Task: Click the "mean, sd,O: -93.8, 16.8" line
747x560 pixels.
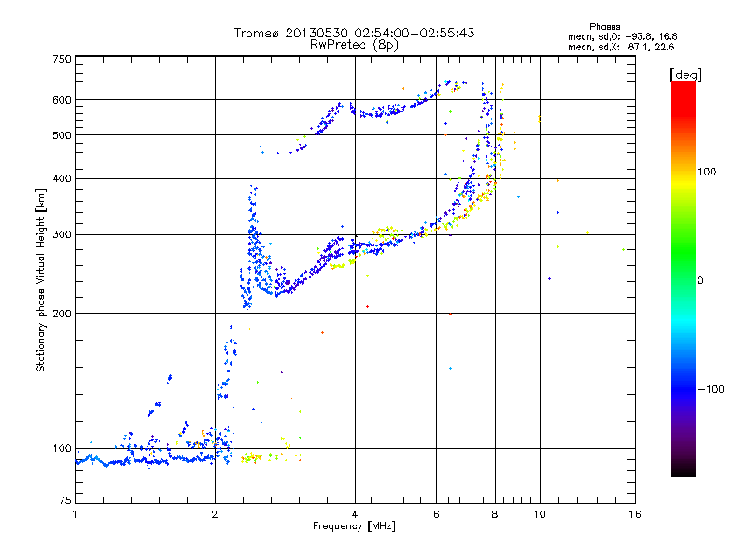Action: click(623, 36)
